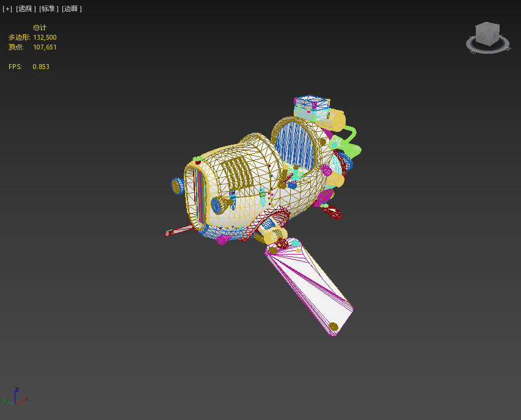Select the FPS value 0.853
The height and width of the screenshot is (420, 521).
[x=41, y=67]
